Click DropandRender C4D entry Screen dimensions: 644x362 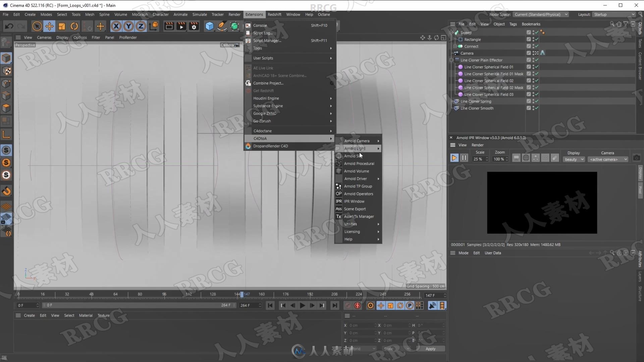(290, 146)
